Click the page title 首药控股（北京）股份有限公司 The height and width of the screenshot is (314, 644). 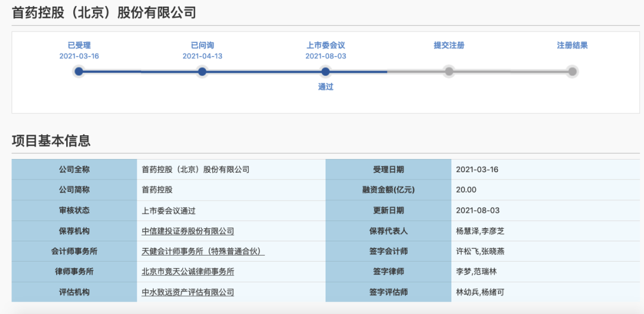point(104,13)
